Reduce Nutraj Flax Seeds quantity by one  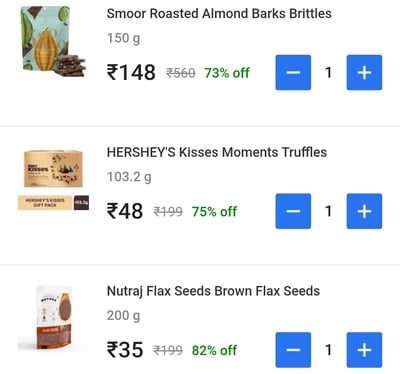point(293,350)
